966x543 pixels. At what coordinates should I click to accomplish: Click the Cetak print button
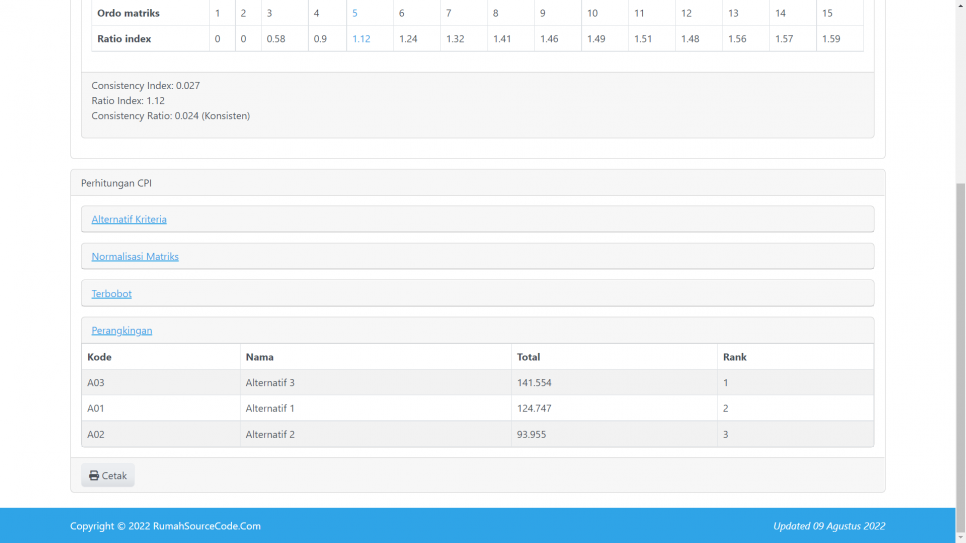108,476
